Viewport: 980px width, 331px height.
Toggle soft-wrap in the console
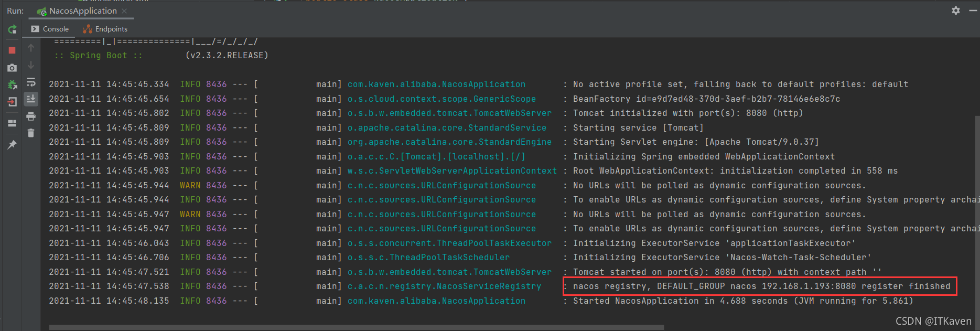31,82
